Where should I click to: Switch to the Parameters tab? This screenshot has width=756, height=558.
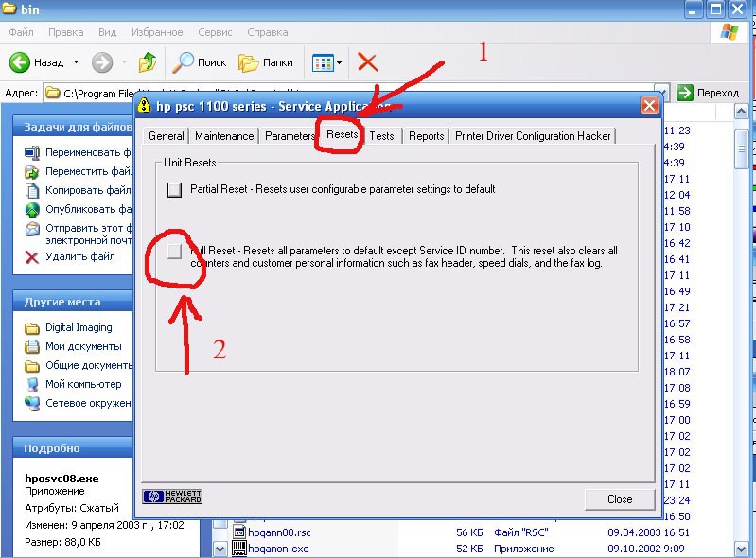[x=290, y=136]
